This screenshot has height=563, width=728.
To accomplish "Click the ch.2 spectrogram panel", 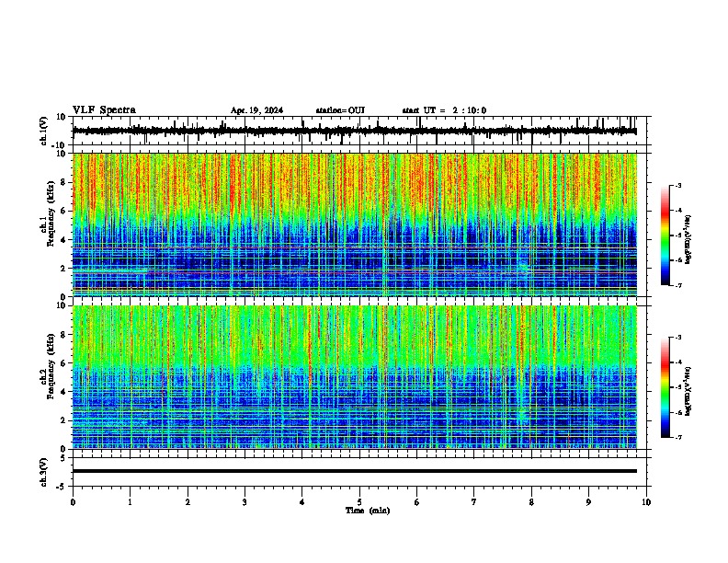I will [x=355, y=377].
